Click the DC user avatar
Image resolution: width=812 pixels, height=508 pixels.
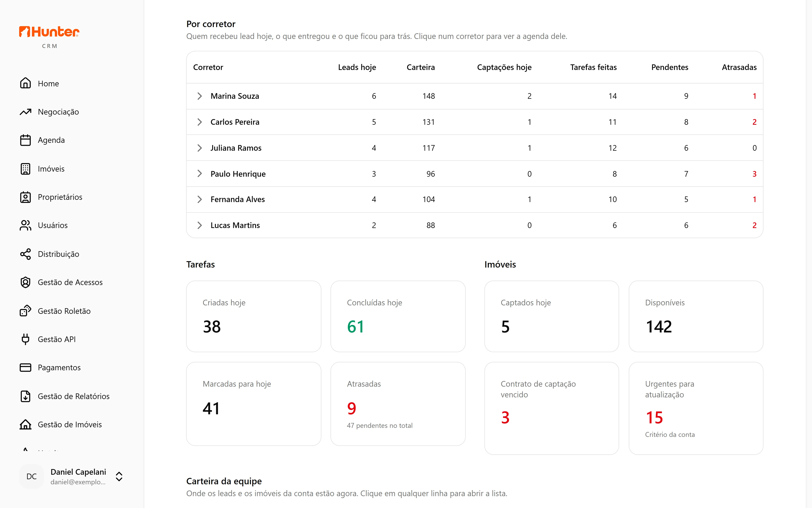(32, 476)
